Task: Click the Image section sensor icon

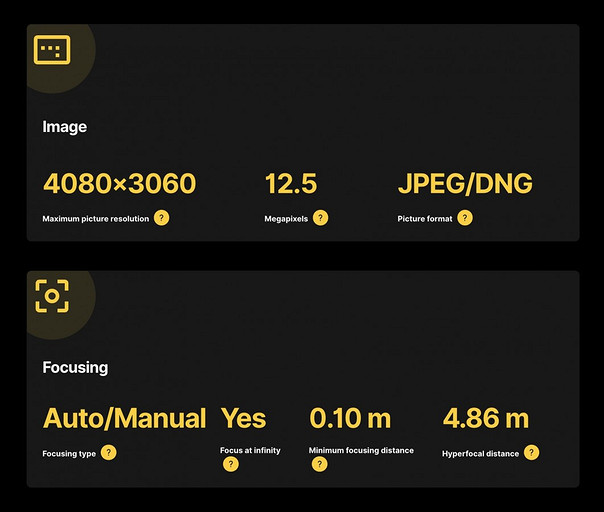Action: [x=52, y=50]
